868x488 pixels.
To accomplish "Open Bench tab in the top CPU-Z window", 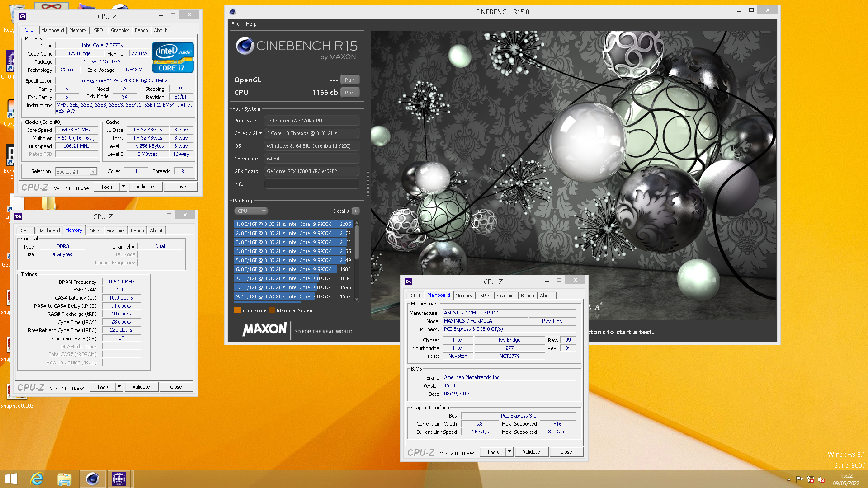I will coord(141,30).
